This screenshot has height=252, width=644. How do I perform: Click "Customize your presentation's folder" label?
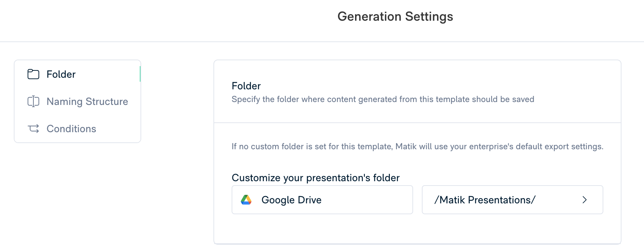tap(315, 178)
